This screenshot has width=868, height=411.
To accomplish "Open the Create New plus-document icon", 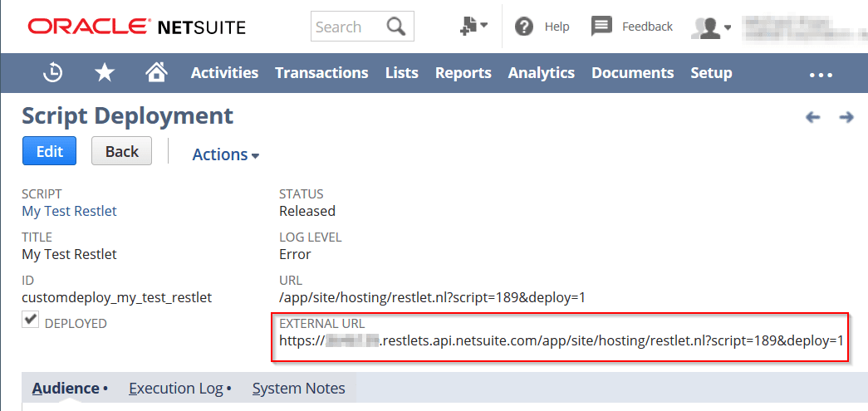I will [x=473, y=26].
